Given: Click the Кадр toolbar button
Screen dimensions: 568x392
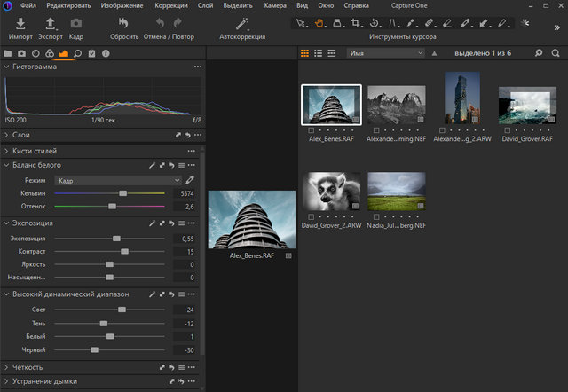Looking at the screenshot, I should tap(76, 23).
